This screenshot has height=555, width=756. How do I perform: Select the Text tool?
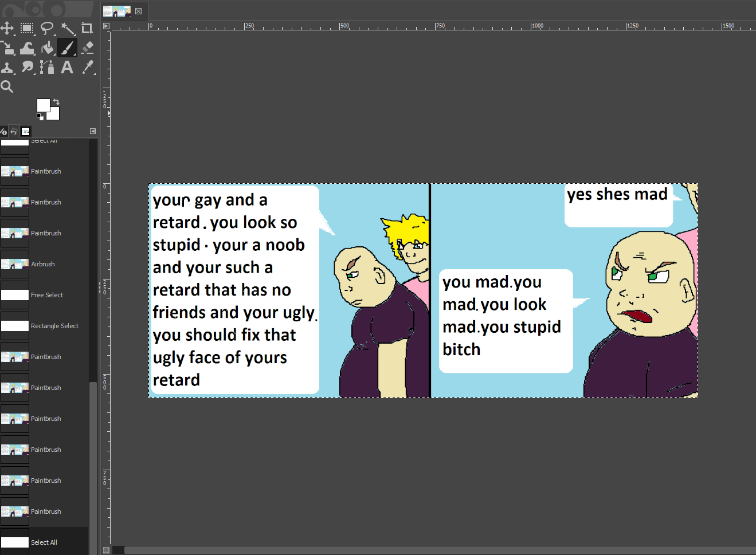tap(67, 68)
